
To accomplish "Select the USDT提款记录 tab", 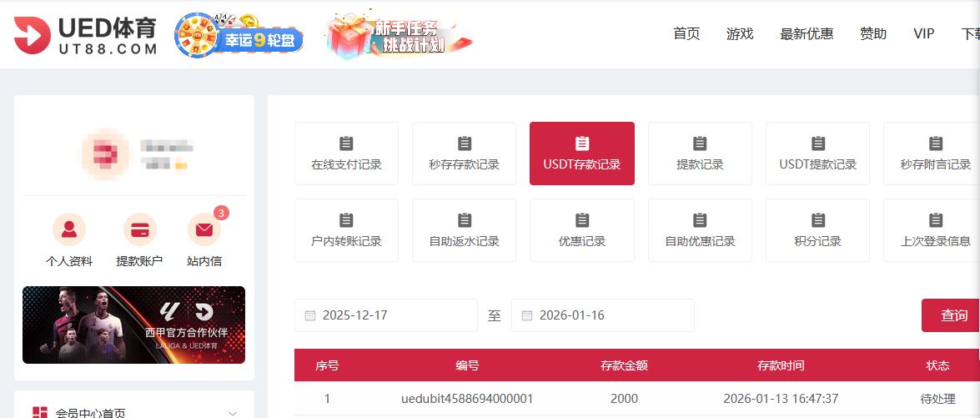I will tap(817, 154).
